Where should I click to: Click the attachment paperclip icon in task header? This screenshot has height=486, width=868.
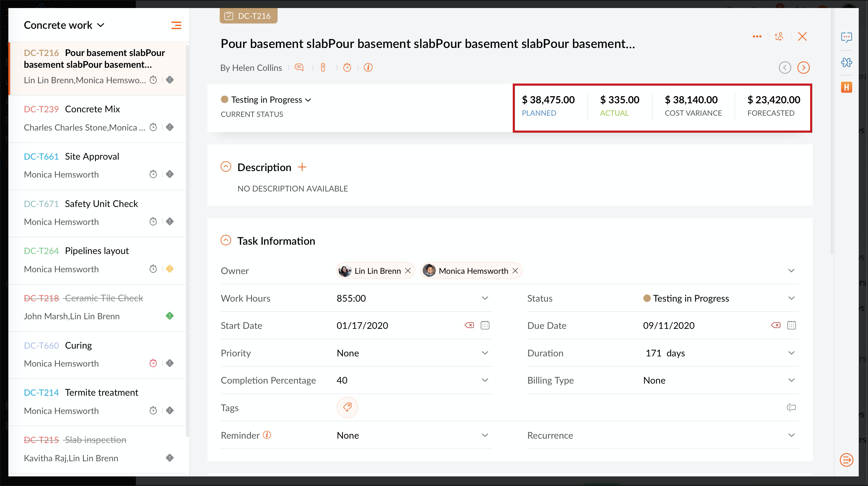(x=323, y=67)
